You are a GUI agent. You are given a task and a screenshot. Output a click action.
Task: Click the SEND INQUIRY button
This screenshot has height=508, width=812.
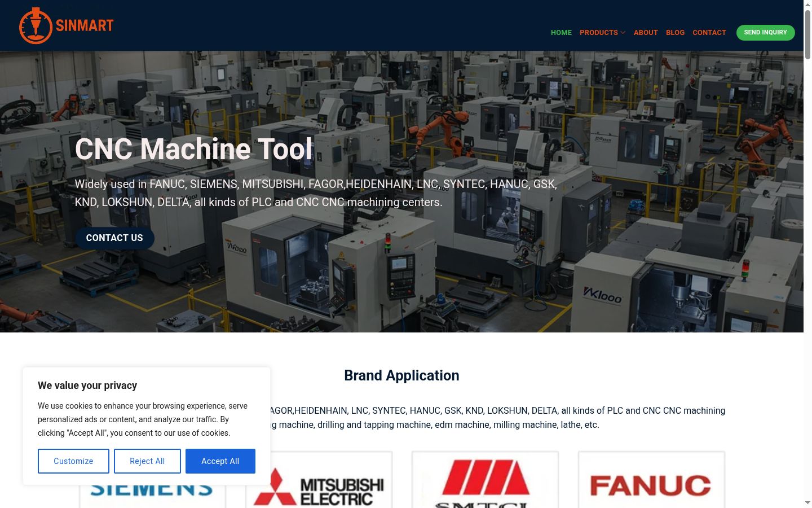pos(765,33)
